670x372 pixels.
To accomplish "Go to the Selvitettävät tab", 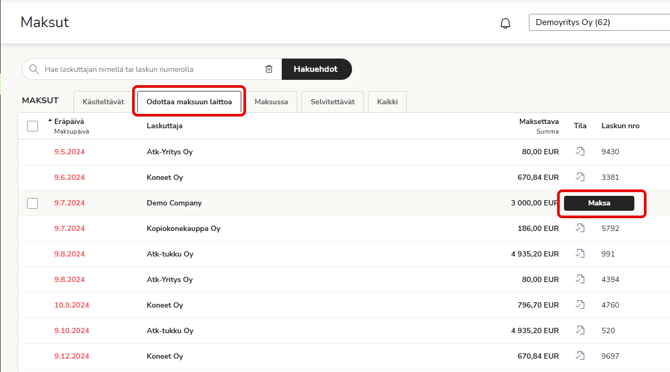I will 332,102.
